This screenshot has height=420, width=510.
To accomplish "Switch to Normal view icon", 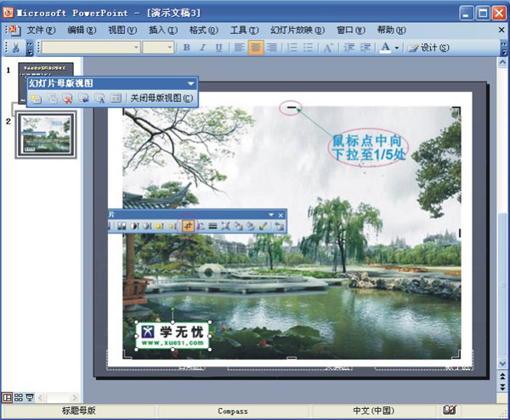I will coord(7,398).
